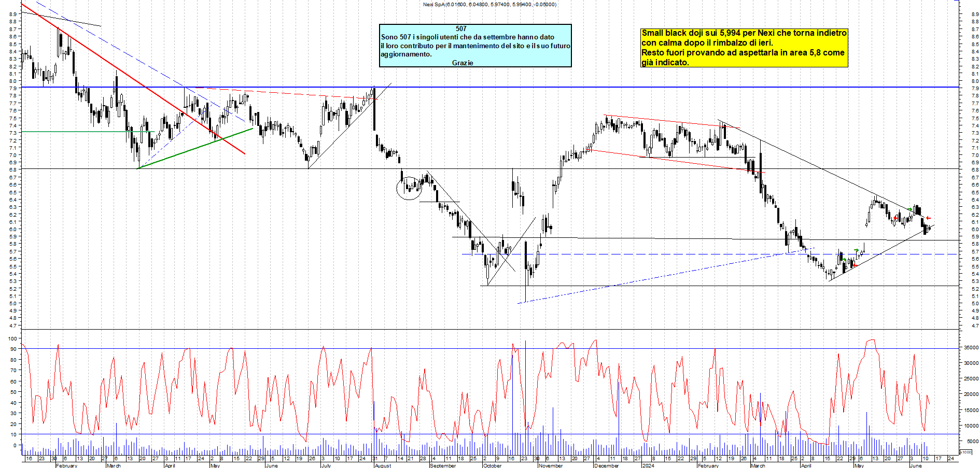Click the '10000' volume axis value
980x468 pixels.
(x=971, y=426)
